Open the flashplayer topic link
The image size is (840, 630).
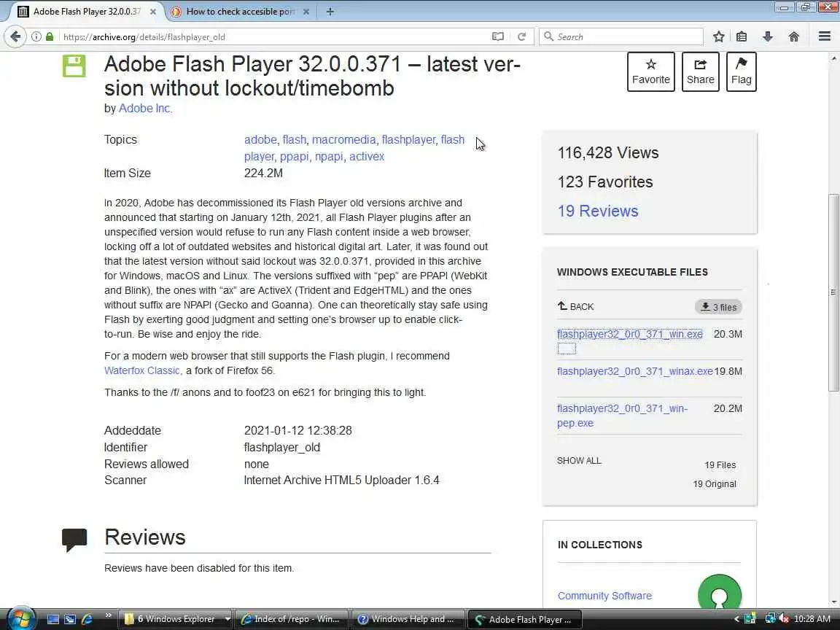click(409, 140)
